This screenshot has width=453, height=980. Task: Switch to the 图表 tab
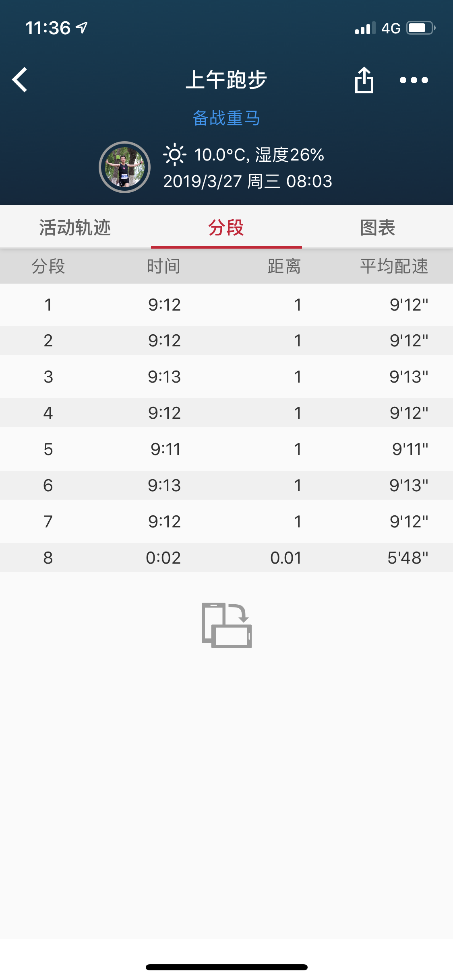(377, 228)
